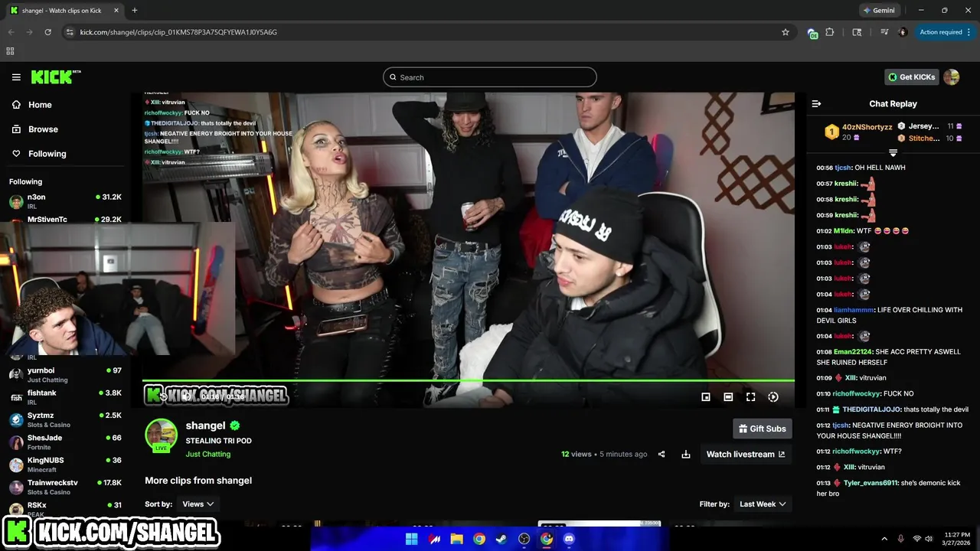Open Discord from the taskbar
This screenshot has width=980, height=551.
(569, 539)
